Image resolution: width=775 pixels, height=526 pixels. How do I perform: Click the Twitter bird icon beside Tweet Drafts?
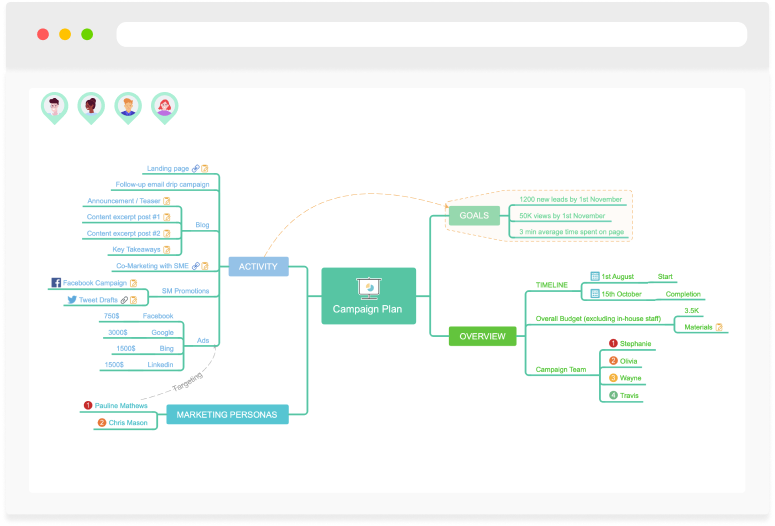pyautogui.click(x=72, y=300)
